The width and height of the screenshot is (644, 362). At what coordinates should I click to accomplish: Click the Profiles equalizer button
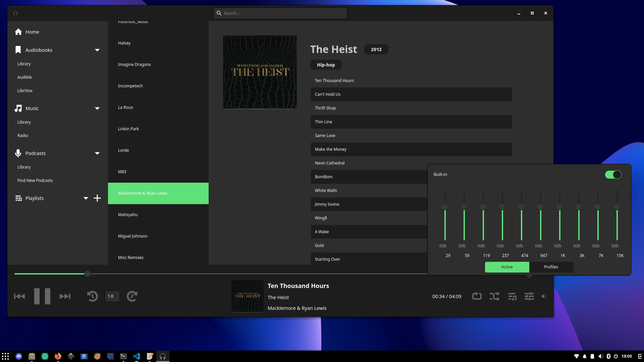pyautogui.click(x=551, y=266)
